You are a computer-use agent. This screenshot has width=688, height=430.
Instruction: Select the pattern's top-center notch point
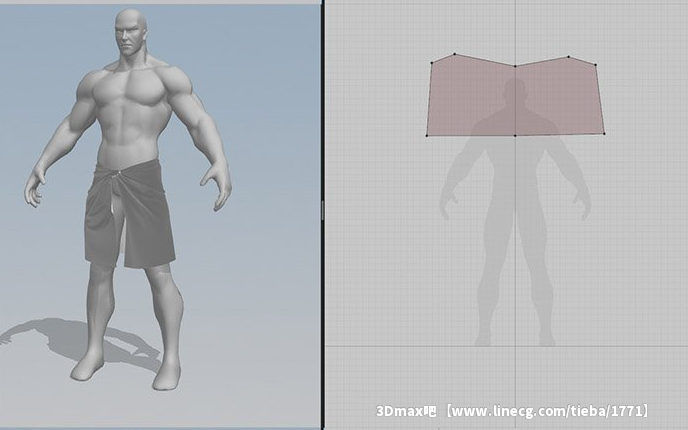515,66
